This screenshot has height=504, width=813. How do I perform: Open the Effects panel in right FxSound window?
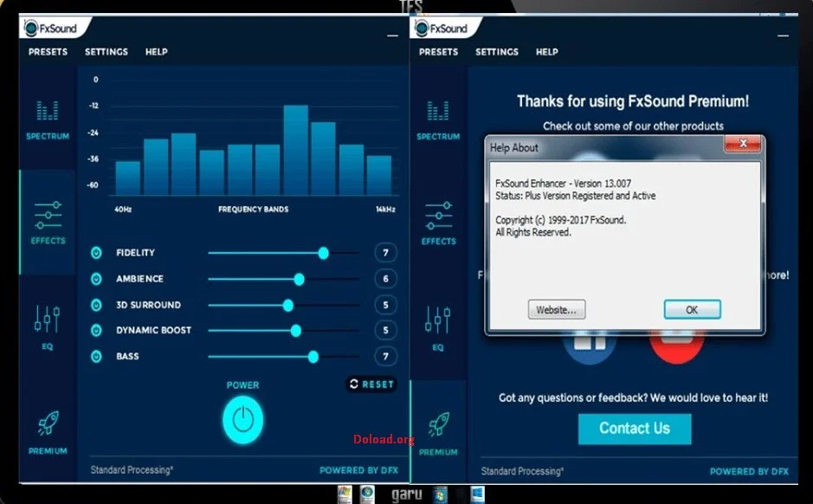pyautogui.click(x=439, y=223)
